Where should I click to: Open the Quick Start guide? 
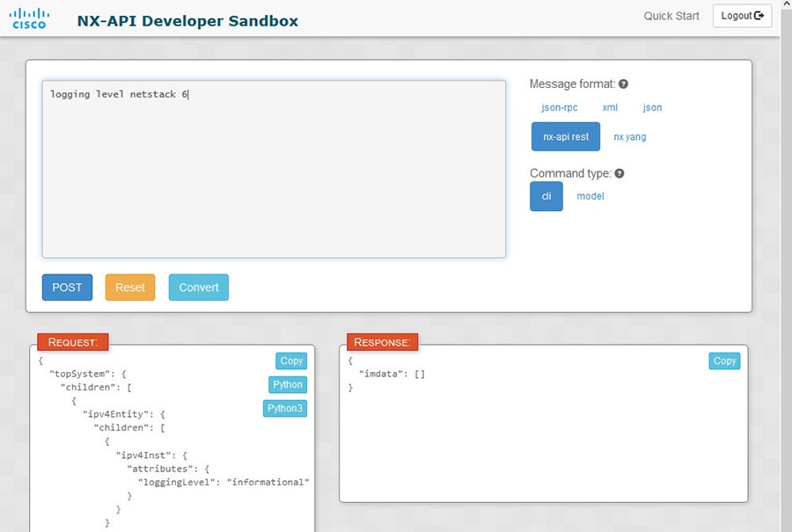pyautogui.click(x=671, y=16)
